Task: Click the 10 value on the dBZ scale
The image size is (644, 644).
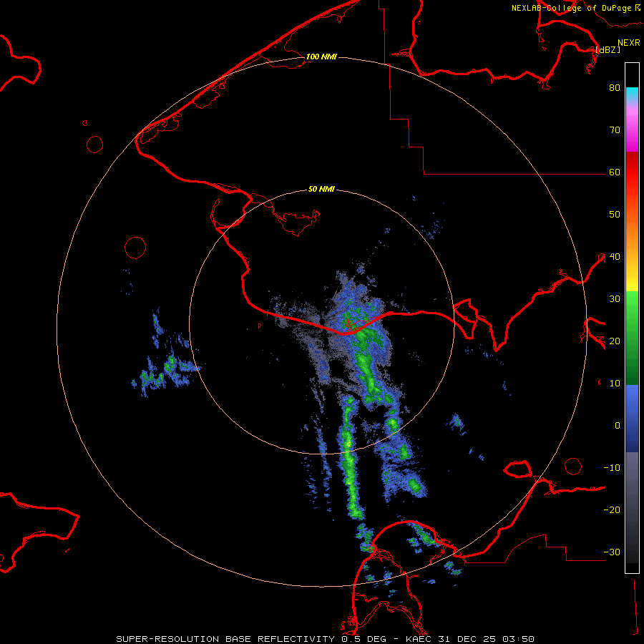Action: coord(615,384)
